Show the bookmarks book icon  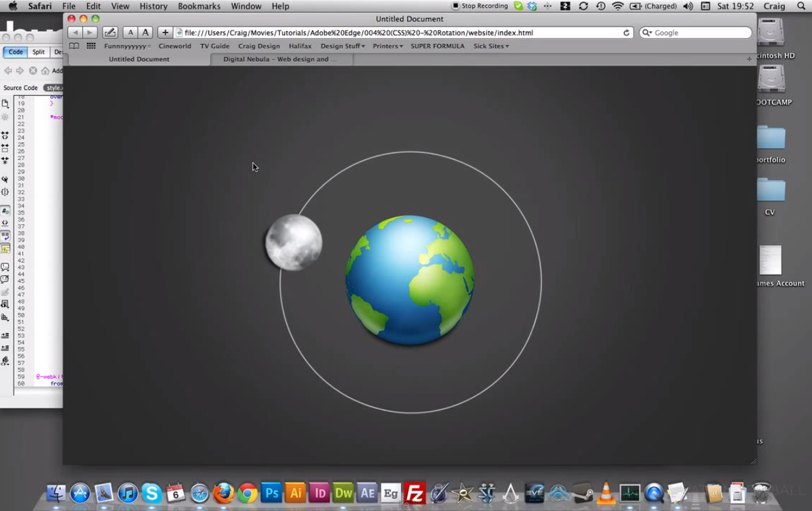(x=74, y=46)
